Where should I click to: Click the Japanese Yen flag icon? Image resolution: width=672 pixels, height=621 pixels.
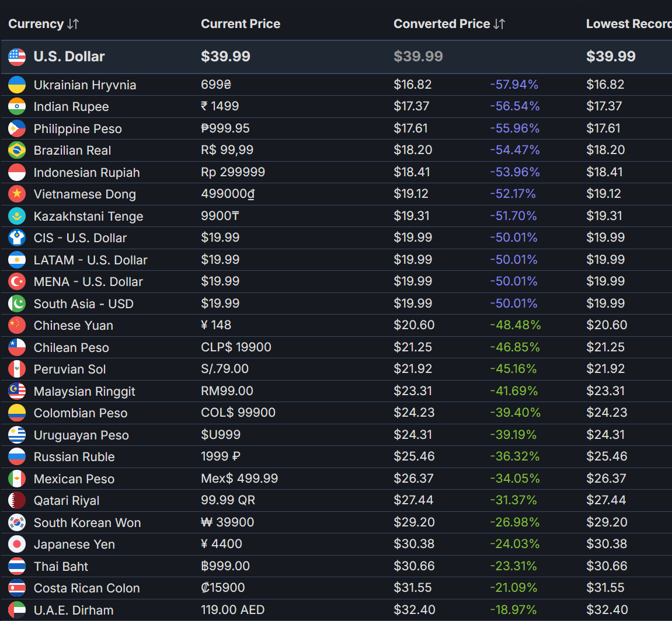point(17,545)
